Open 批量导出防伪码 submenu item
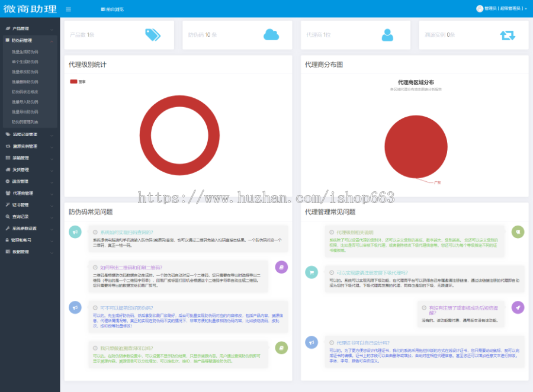The image size is (533, 392). [x=25, y=112]
